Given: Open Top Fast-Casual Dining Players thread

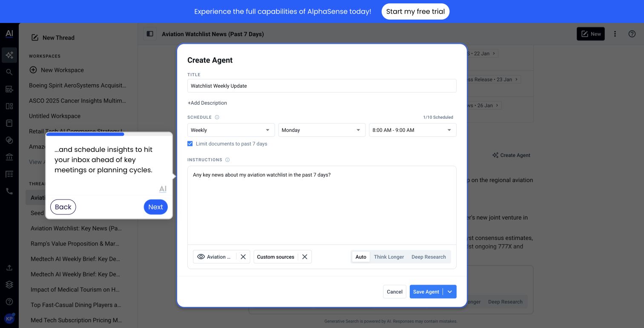Looking at the screenshot, I should click(x=76, y=305).
